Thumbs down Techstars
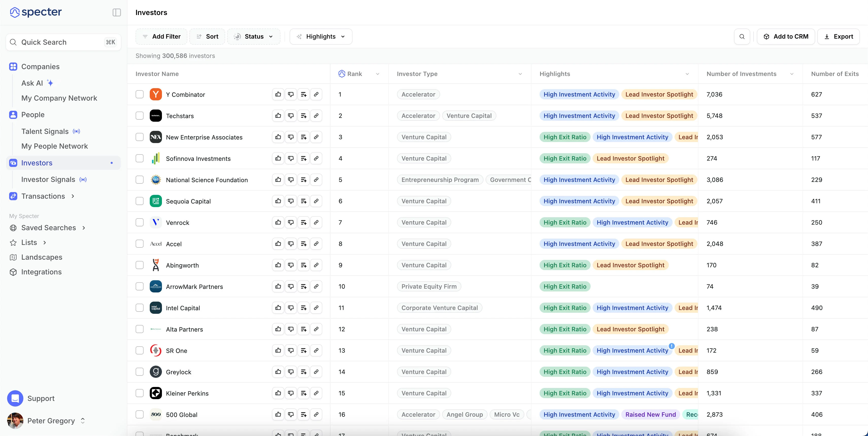The width and height of the screenshot is (868, 436). (291, 116)
